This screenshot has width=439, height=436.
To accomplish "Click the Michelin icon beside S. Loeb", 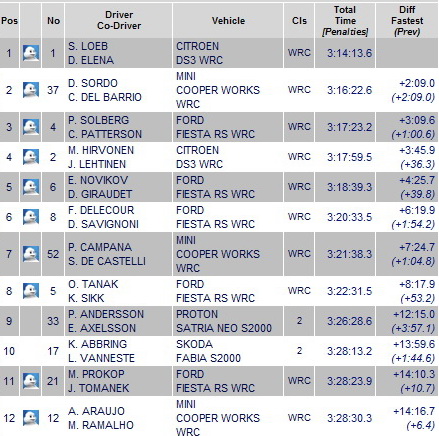I will point(31,53).
